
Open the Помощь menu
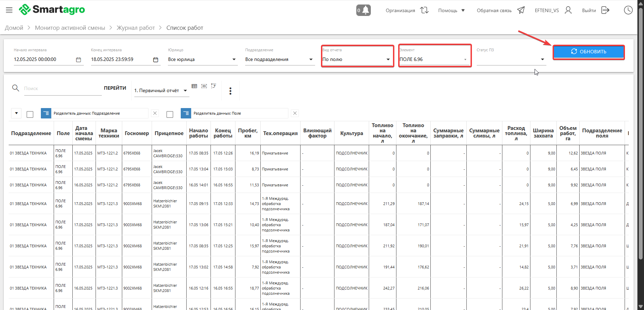(x=451, y=10)
